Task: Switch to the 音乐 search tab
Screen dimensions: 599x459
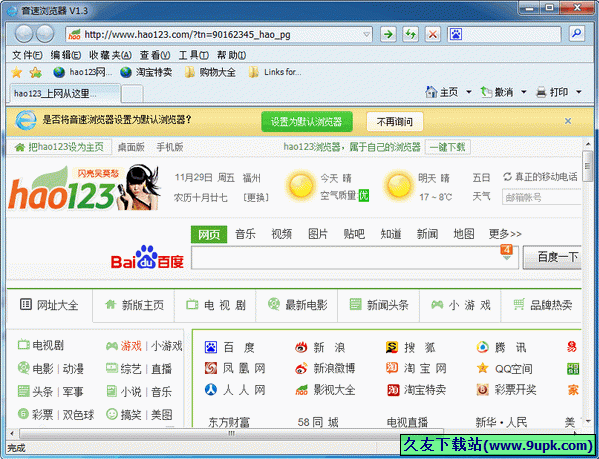Action: 245,234
